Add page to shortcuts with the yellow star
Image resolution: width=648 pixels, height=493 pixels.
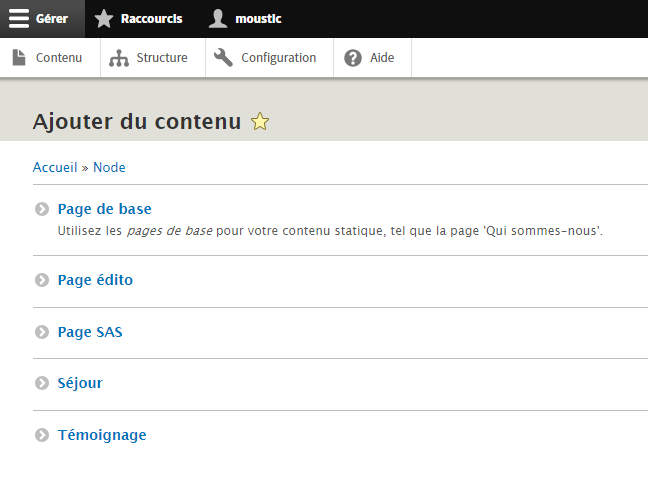(x=260, y=122)
